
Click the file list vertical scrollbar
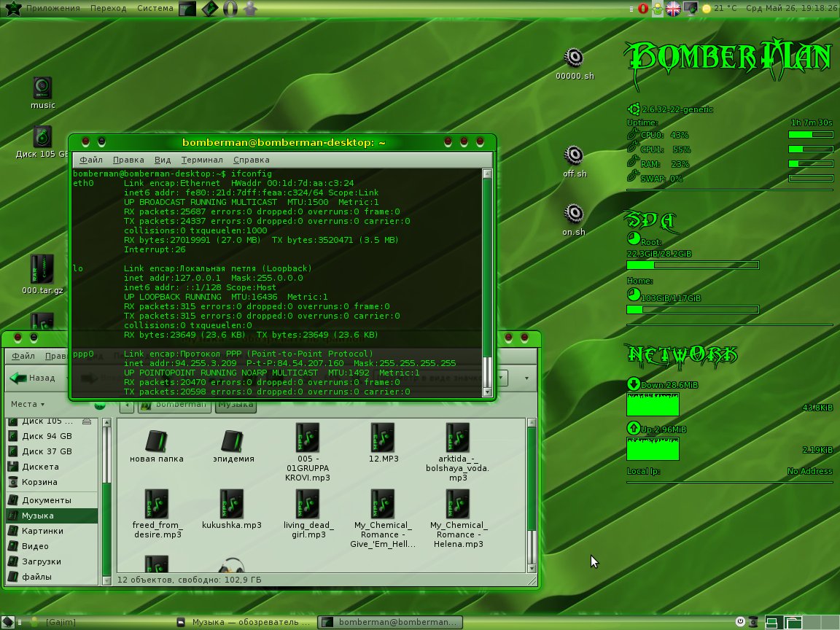tap(532, 496)
